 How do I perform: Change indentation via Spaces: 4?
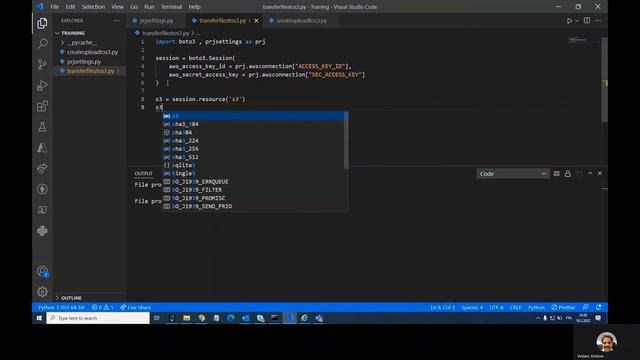coord(472,307)
